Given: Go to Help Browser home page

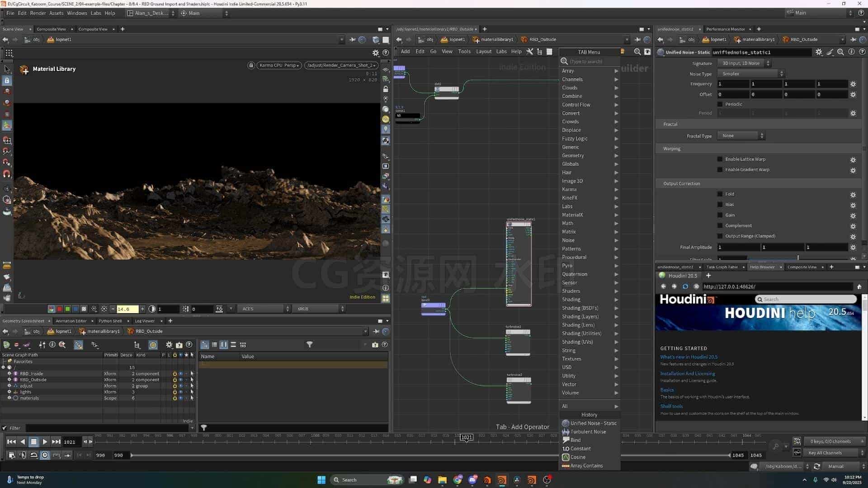Looking at the screenshot, I should coord(859,286).
